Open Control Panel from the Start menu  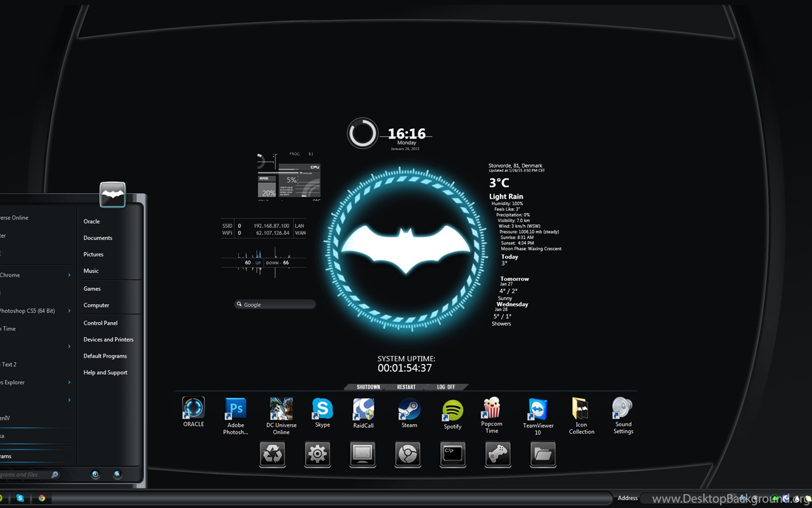click(100, 323)
